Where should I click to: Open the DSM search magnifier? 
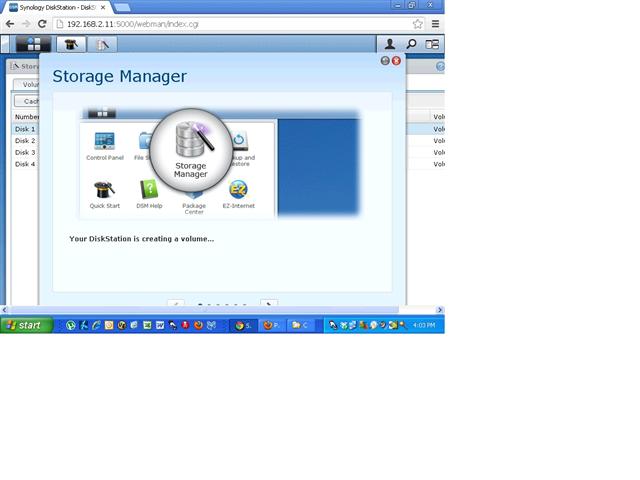(x=411, y=44)
